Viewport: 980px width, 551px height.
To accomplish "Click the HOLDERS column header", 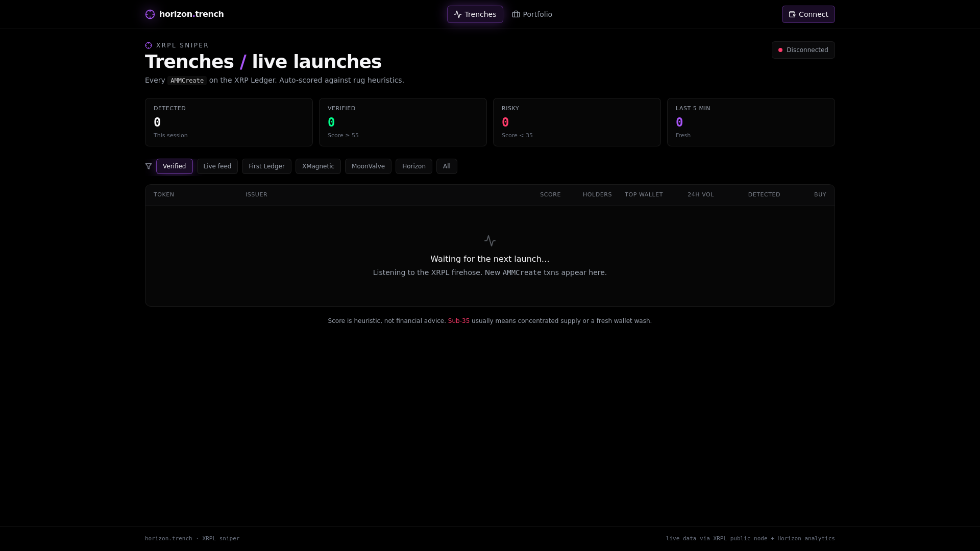I will (597, 195).
